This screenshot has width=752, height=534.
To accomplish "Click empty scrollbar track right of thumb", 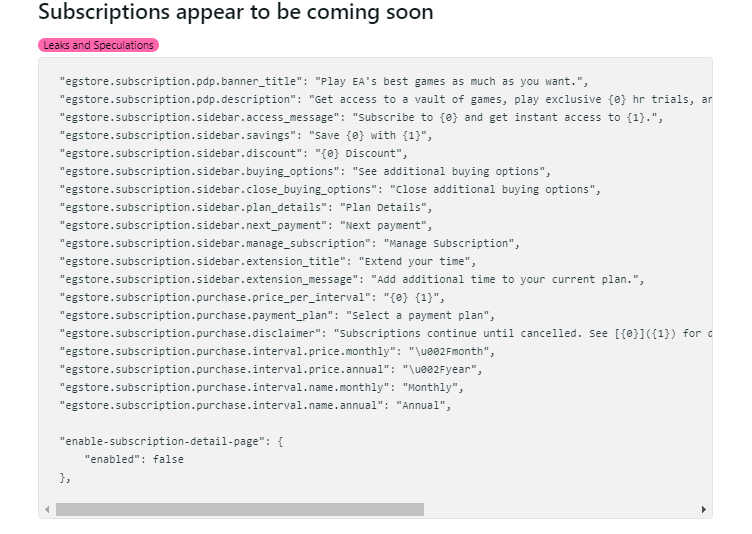I will pos(560,509).
